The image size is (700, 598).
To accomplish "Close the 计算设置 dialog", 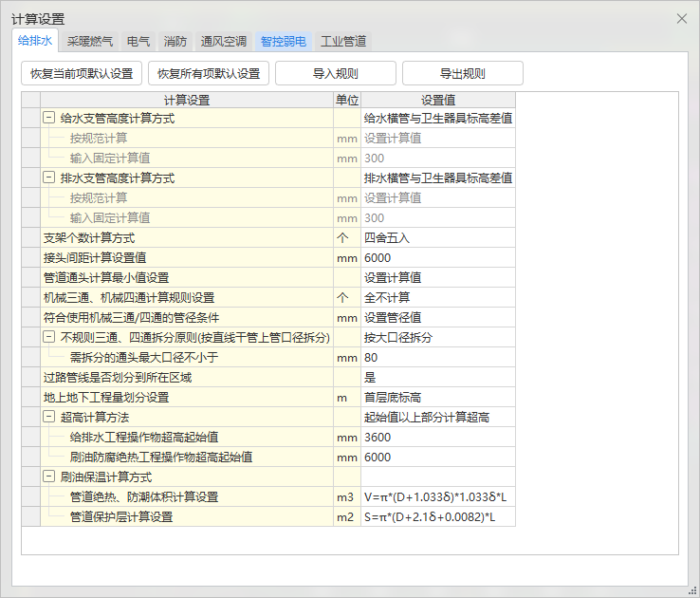I will [681, 18].
